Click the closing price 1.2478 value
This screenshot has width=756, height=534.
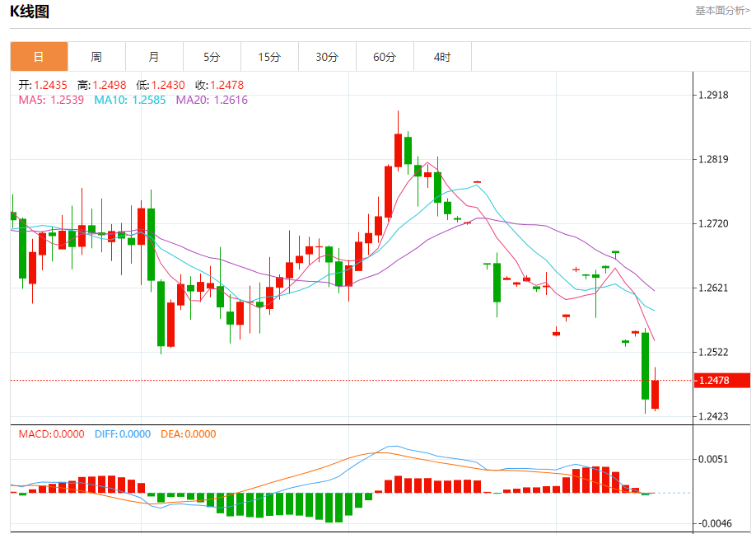[x=227, y=86]
